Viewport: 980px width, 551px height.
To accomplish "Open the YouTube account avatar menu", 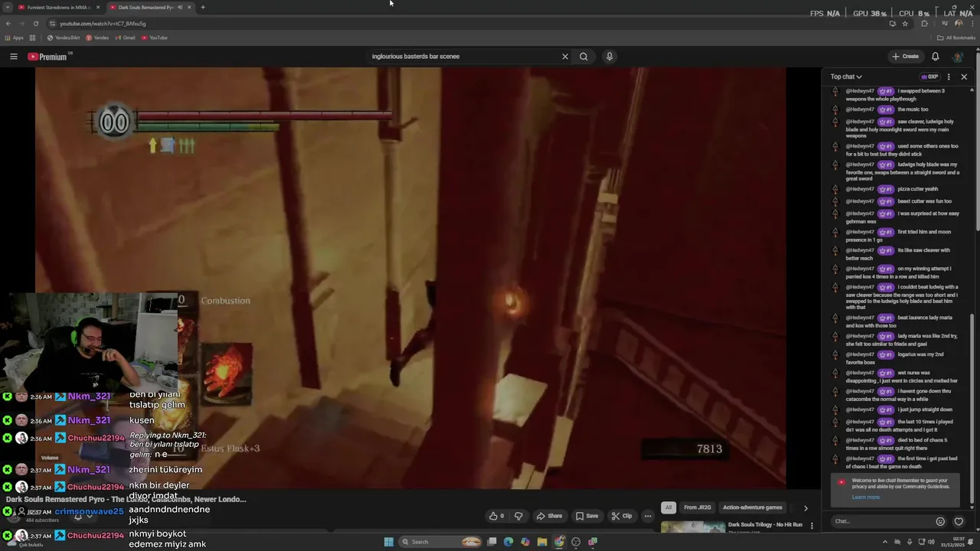I will coord(957,57).
